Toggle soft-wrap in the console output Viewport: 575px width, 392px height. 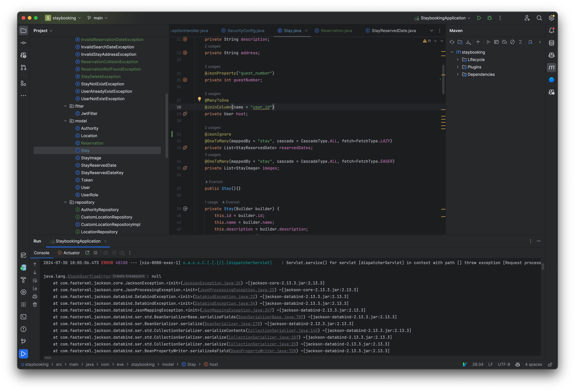(x=35, y=280)
